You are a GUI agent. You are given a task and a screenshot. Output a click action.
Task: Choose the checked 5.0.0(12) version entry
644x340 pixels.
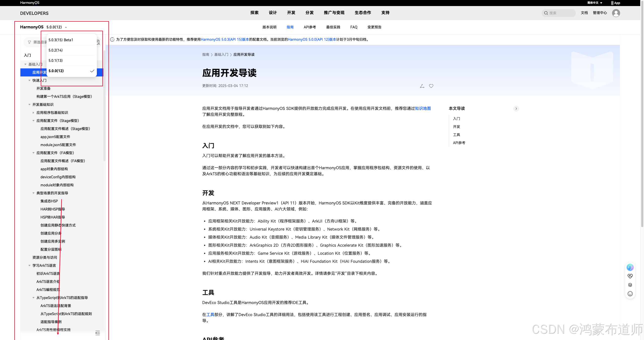56,71
